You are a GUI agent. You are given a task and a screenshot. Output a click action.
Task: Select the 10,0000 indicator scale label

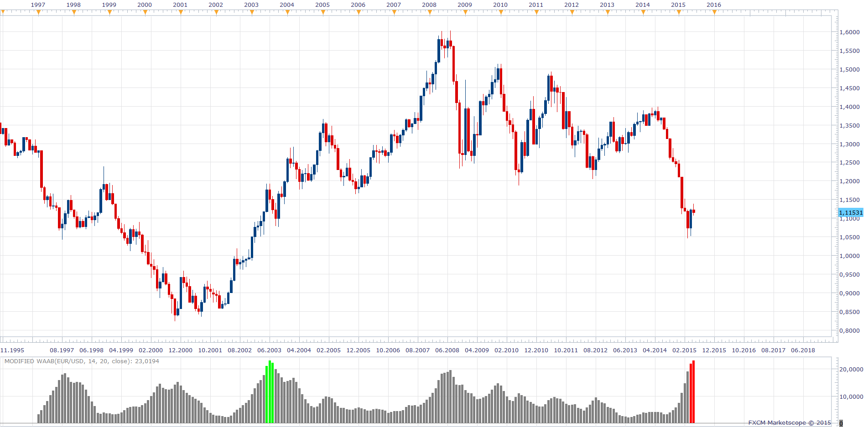(851, 397)
